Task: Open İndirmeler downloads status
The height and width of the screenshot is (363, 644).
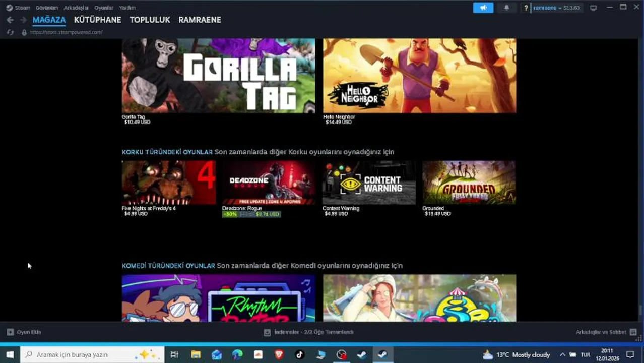Action: click(309, 332)
